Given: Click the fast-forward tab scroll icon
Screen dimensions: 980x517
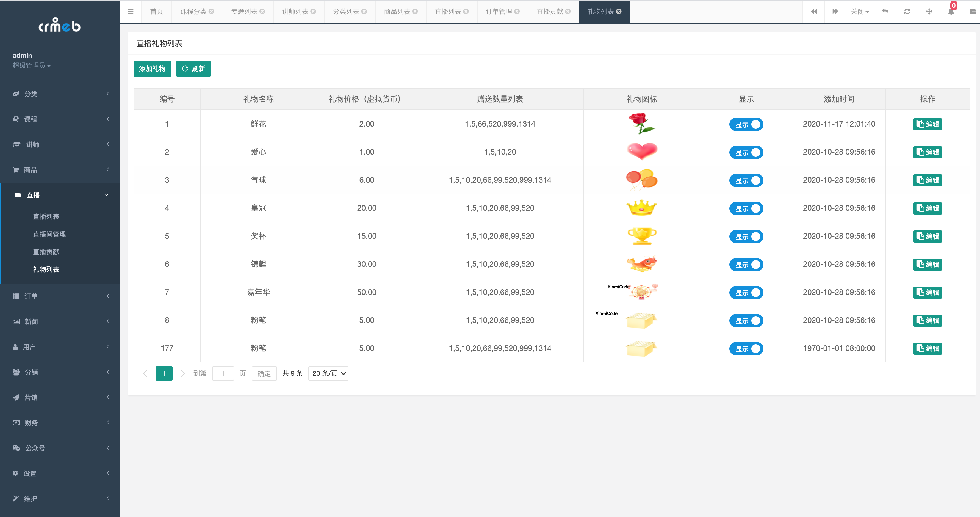Looking at the screenshot, I should 835,12.
